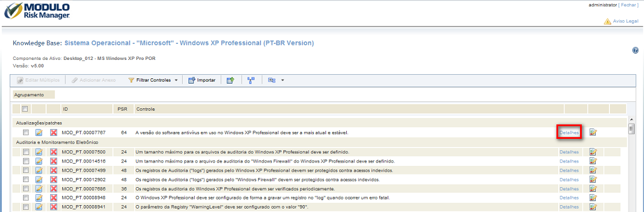This screenshot has width=644, height=212.
Task: Tick checkbox for MOD_PT.00014516
Action: pos(26,161)
